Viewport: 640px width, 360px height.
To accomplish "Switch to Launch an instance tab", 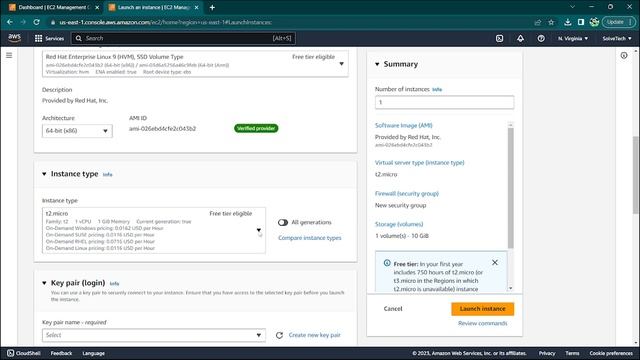I will tap(153, 7).
